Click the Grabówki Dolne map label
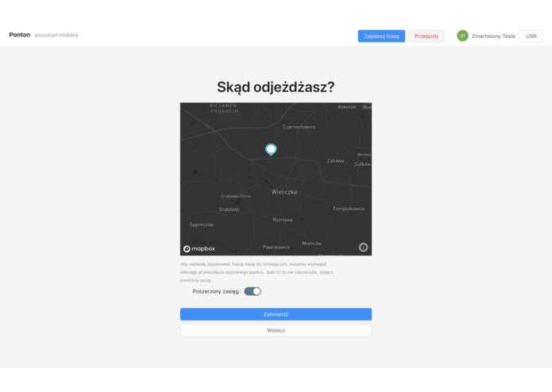 pyautogui.click(x=236, y=196)
